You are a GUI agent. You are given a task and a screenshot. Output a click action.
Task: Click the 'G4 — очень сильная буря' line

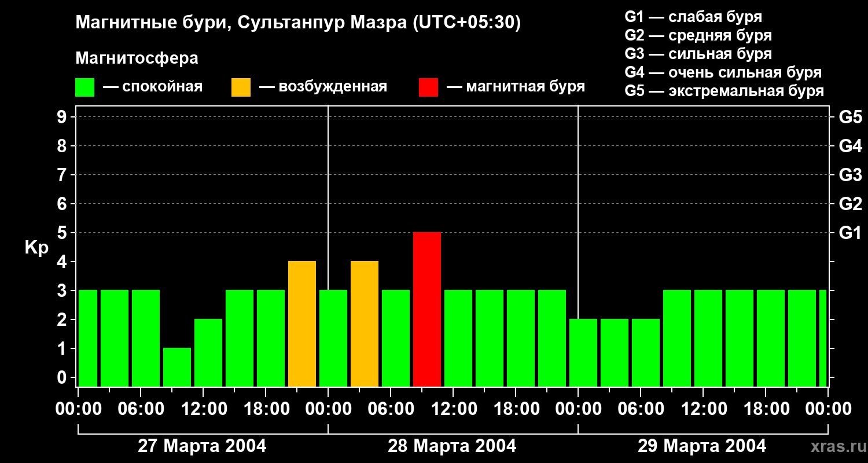point(723,72)
